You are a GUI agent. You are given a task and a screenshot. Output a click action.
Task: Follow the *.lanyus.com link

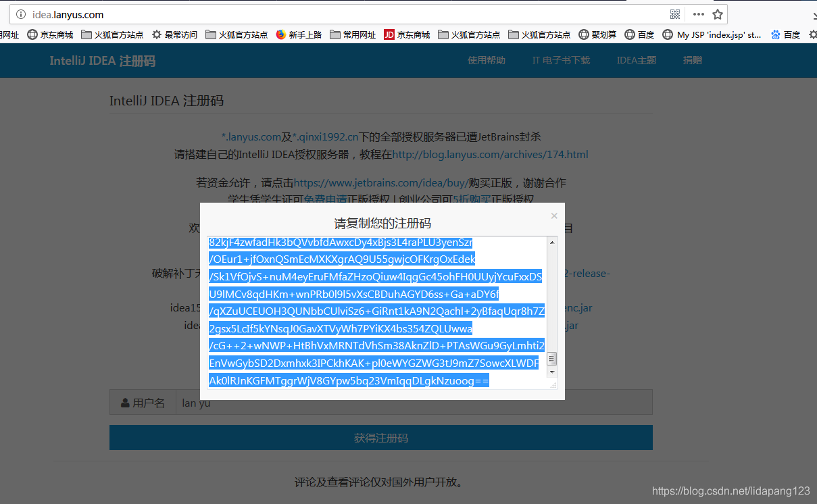(251, 136)
